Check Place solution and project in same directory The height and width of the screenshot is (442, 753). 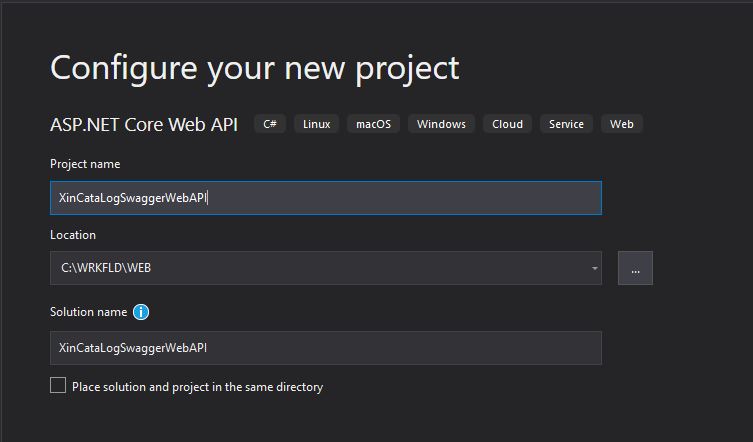click(58, 385)
